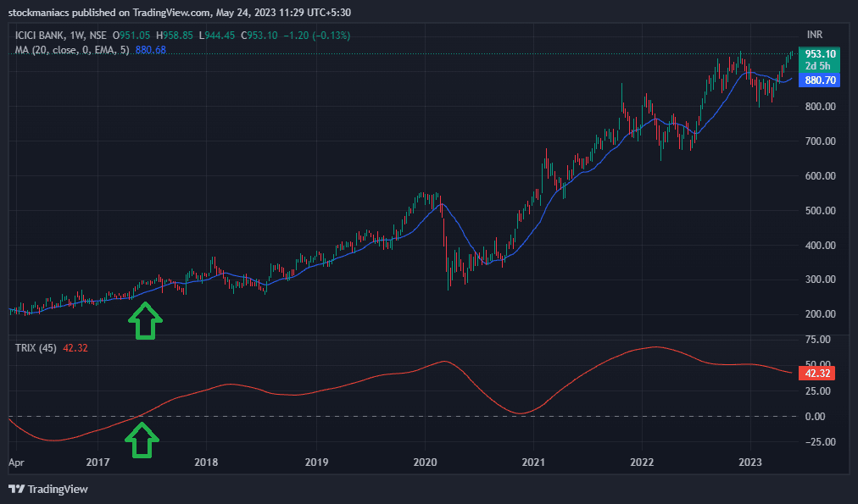Click the MA (20, close, 0, EMA, 5) indicator label

point(72,50)
